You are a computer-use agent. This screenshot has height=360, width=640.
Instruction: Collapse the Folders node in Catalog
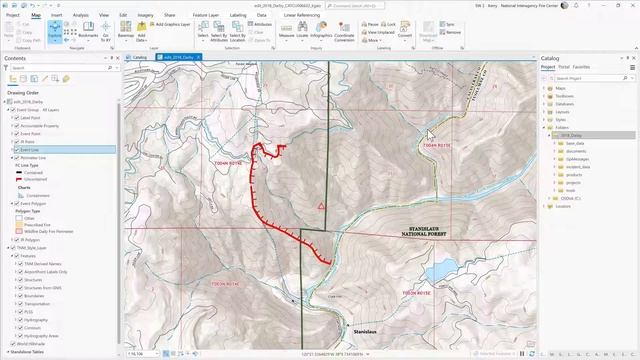(544, 128)
